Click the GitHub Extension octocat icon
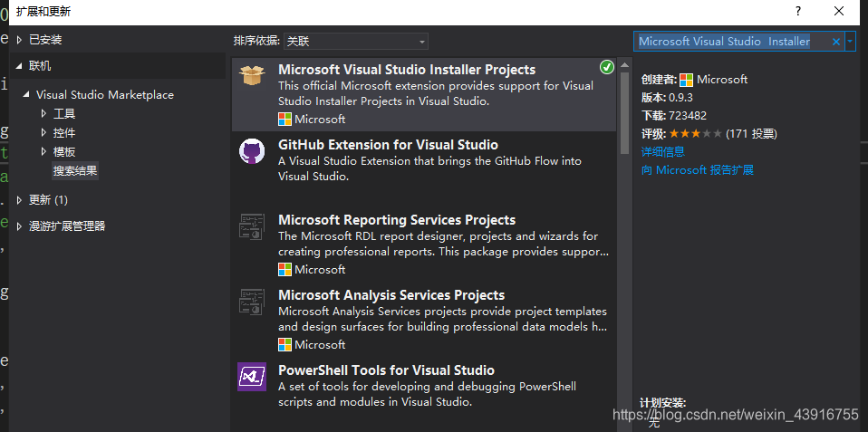868x432 pixels. click(252, 151)
